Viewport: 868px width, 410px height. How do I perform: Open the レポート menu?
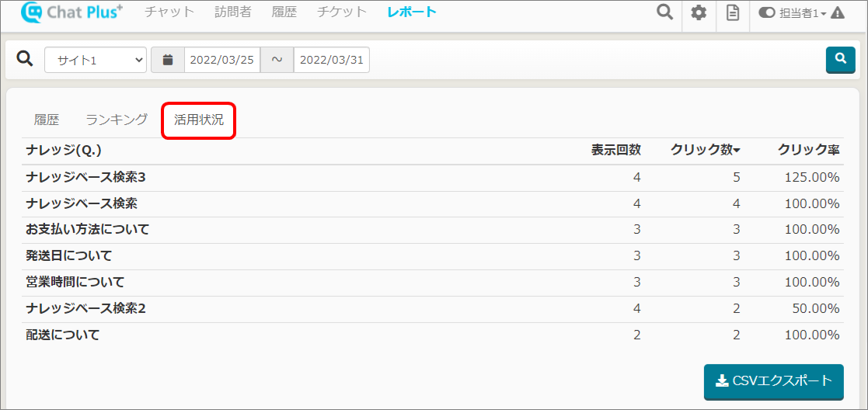412,12
